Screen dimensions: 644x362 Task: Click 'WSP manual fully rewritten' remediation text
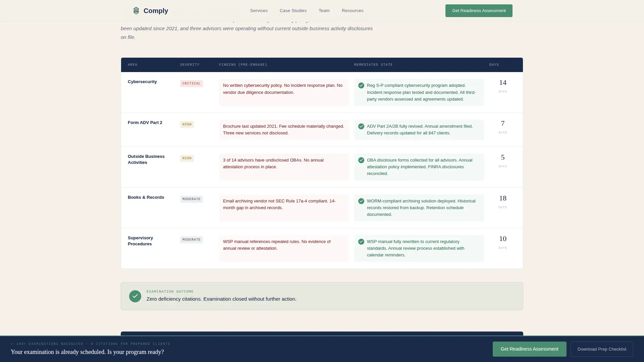click(x=416, y=248)
